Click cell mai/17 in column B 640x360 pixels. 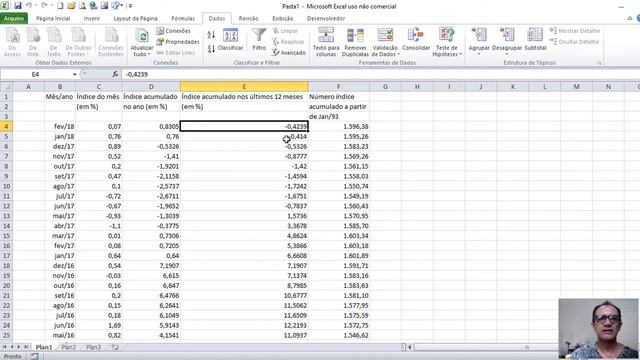tap(60, 216)
